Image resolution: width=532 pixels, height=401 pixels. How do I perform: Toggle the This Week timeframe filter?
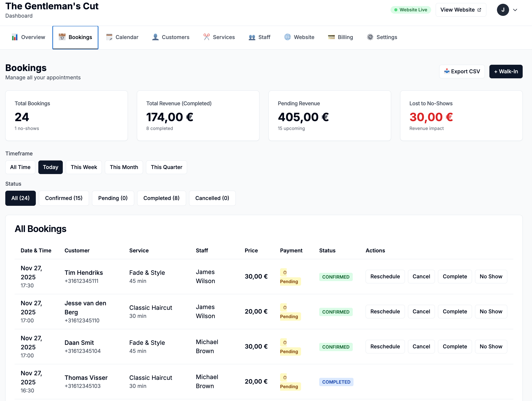84,167
